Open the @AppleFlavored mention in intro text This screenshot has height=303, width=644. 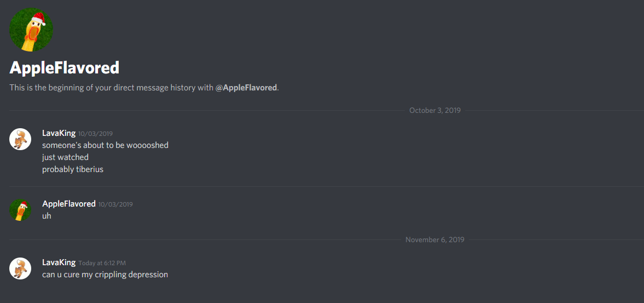click(246, 88)
